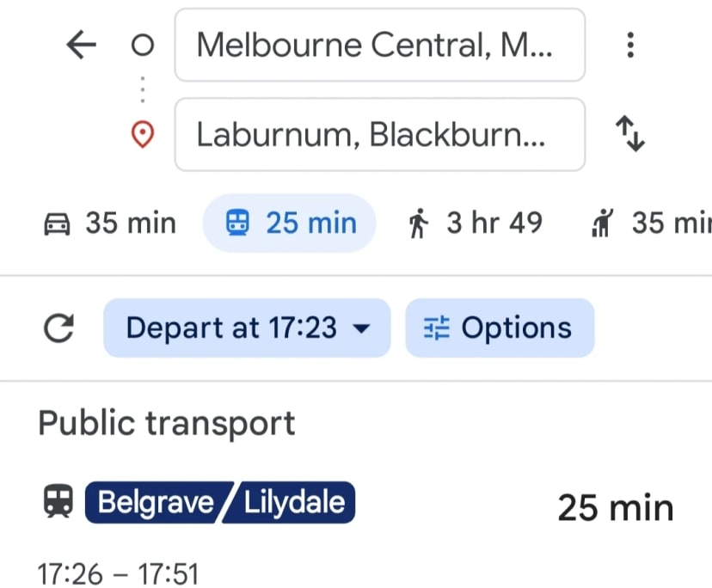
Task: Click the dropdown arrow beside 17:23
Action: click(x=362, y=328)
